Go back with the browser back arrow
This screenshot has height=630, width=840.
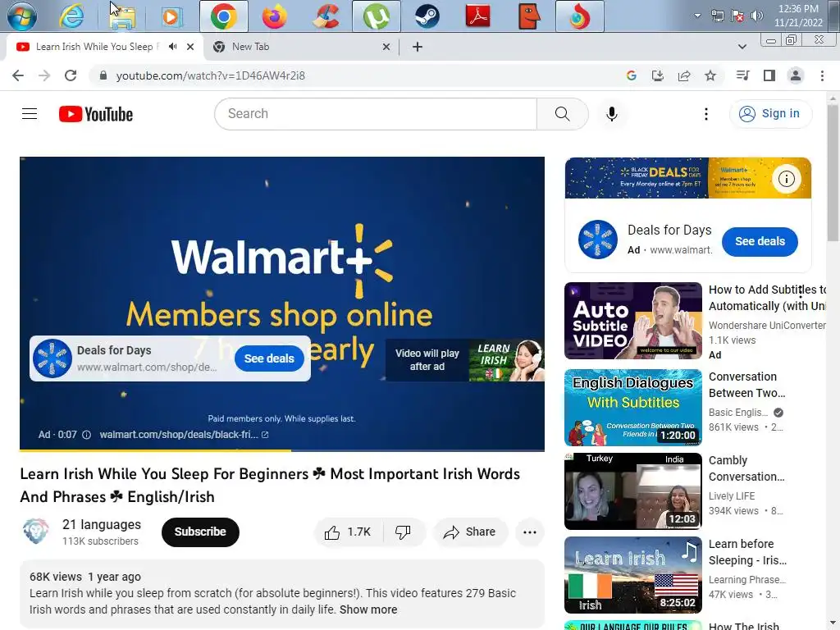pyautogui.click(x=18, y=75)
